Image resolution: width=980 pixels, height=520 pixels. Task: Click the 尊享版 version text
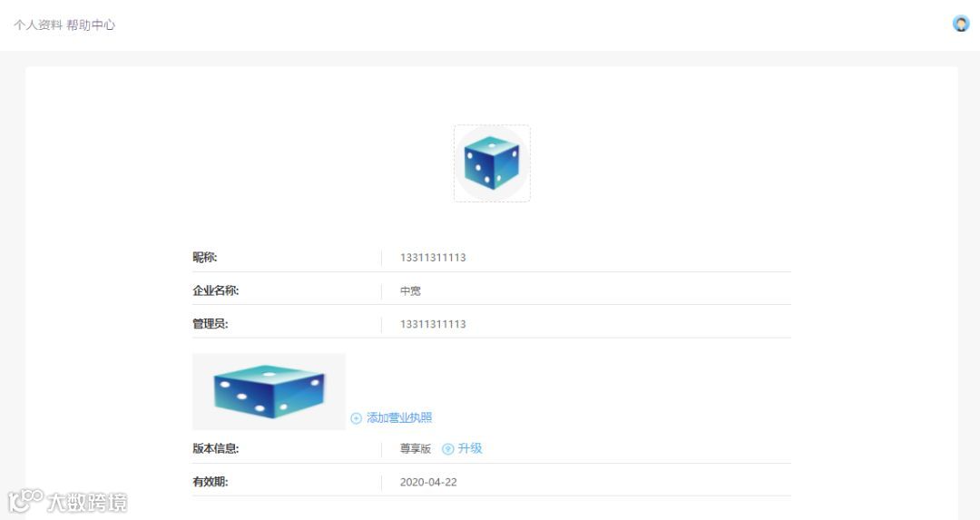point(416,448)
